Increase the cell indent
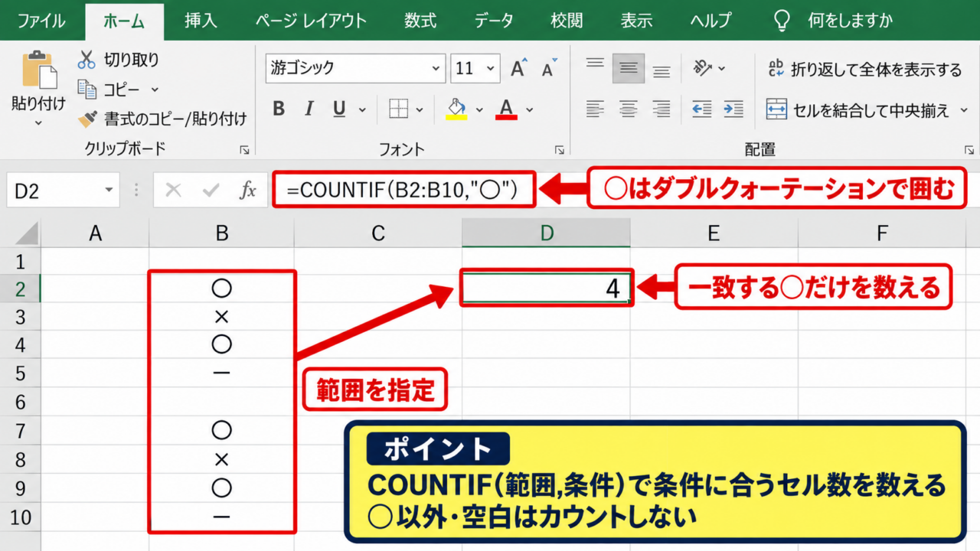 733,109
